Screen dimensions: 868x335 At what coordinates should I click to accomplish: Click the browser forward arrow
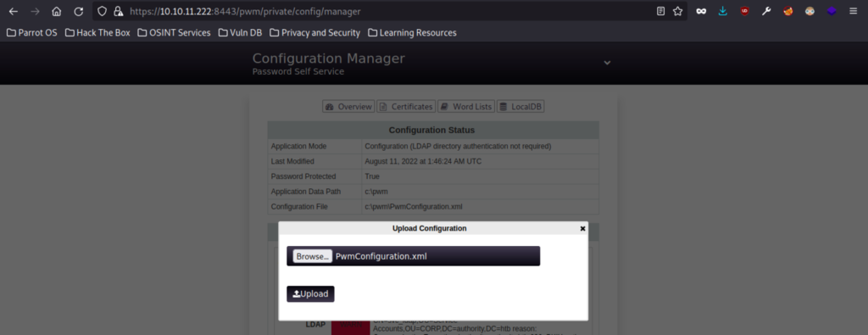[x=35, y=11]
